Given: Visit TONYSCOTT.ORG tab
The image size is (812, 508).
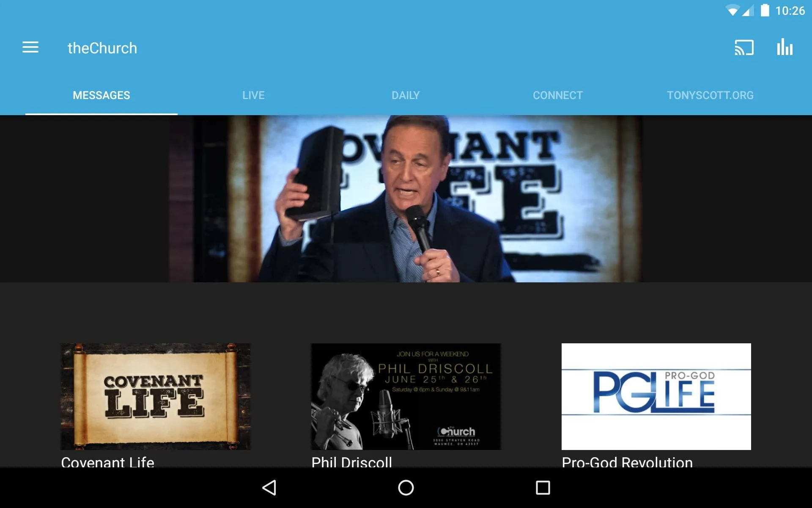Looking at the screenshot, I should tap(710, 95).
